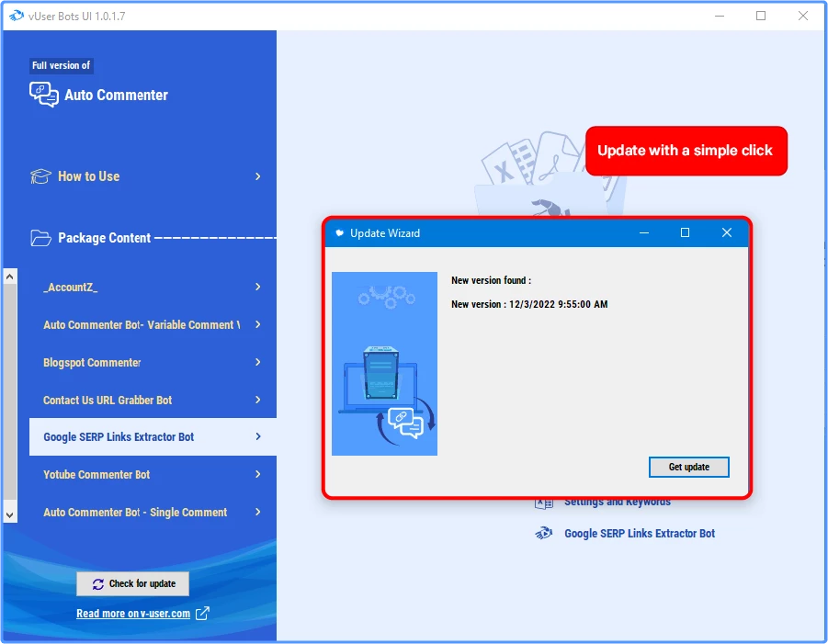Open the How to Use menu item
The image size is (828, 644).
point(146,176)
